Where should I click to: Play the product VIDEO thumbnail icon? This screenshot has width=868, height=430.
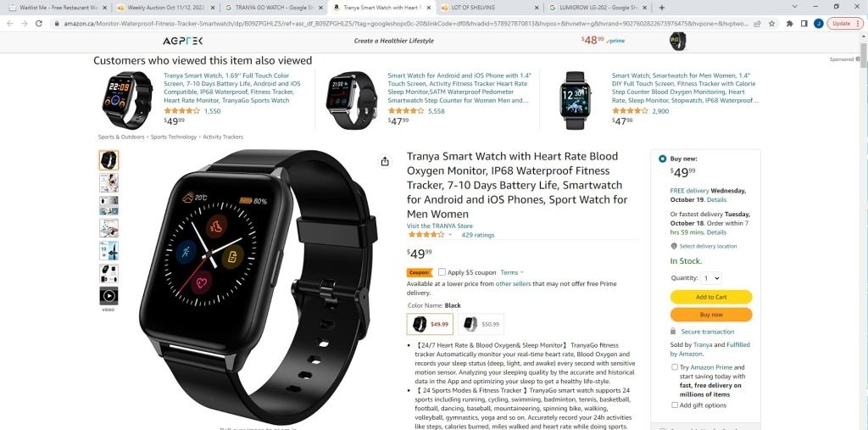pyautogui.click(x=108, y=296)
